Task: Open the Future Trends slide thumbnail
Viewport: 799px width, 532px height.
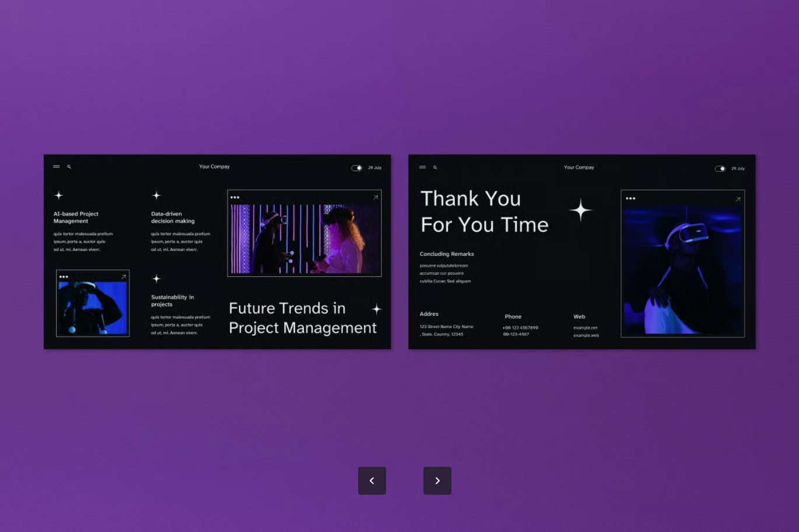Action: 218,252
